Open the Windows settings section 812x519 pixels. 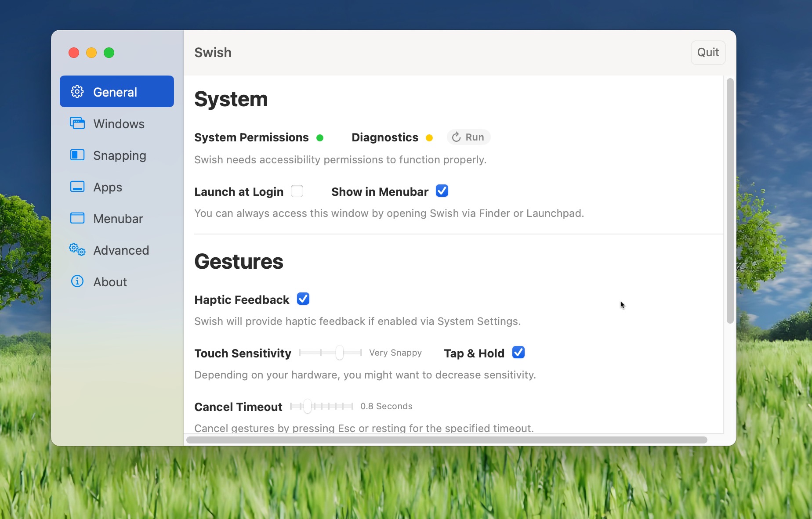tap(117, 124)
